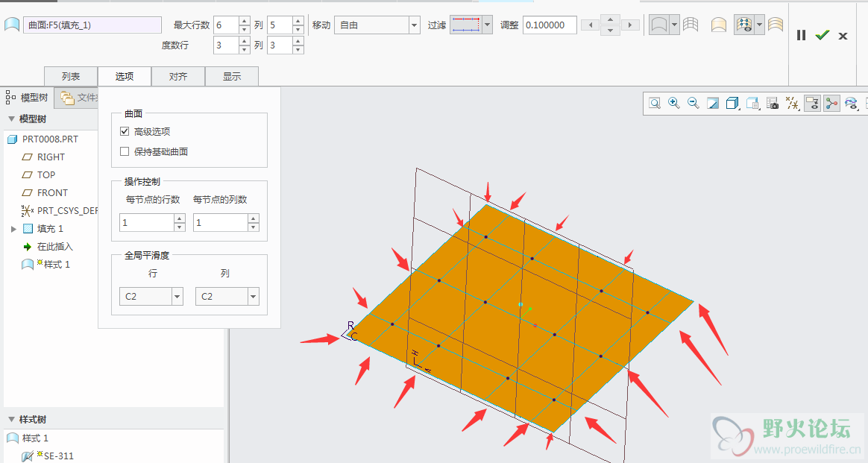868x463 pixels.
Task: Uncheck the 高级选项 checkbox
Action: pos(125,131)
